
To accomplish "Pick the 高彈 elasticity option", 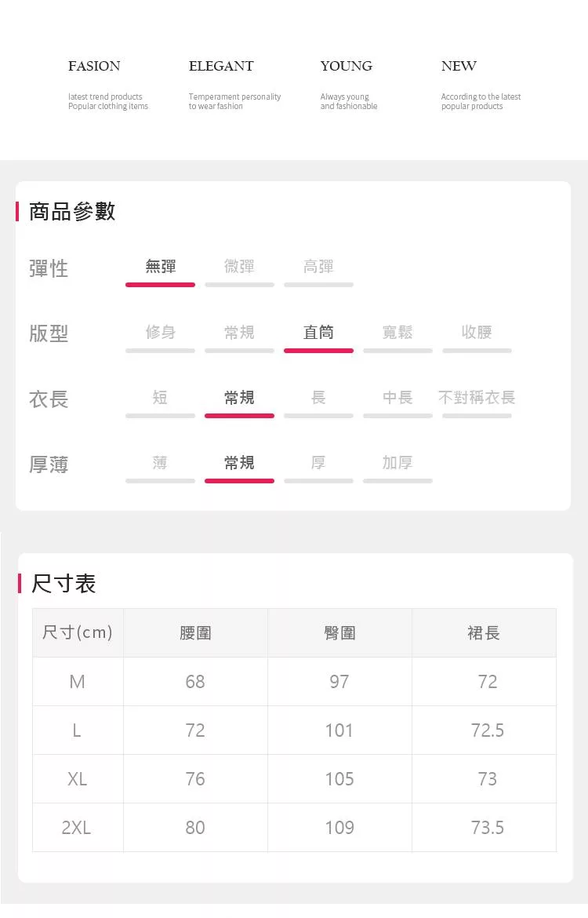I will (x=318, y=268).
